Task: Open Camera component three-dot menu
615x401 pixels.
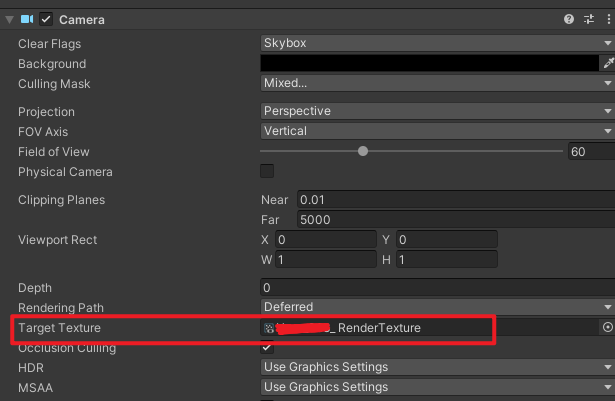Action: (608, 19)
